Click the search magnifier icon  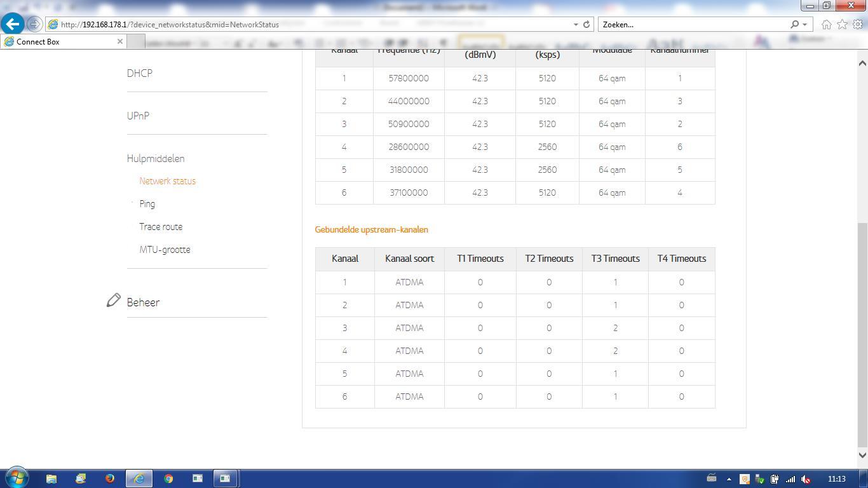pyautogui.click(x=794, y=24)
